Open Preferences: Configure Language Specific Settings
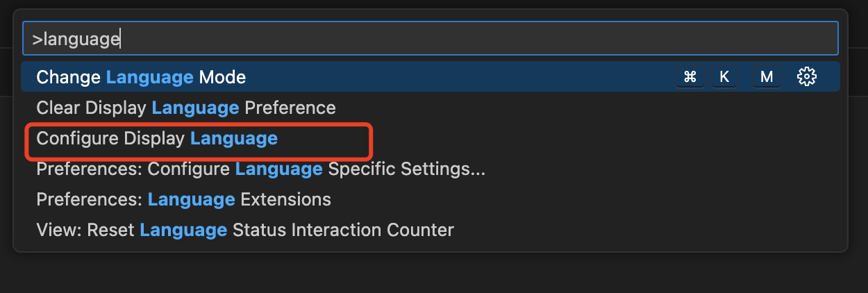This screenshot has height=293, width=868. coord(431,169)
